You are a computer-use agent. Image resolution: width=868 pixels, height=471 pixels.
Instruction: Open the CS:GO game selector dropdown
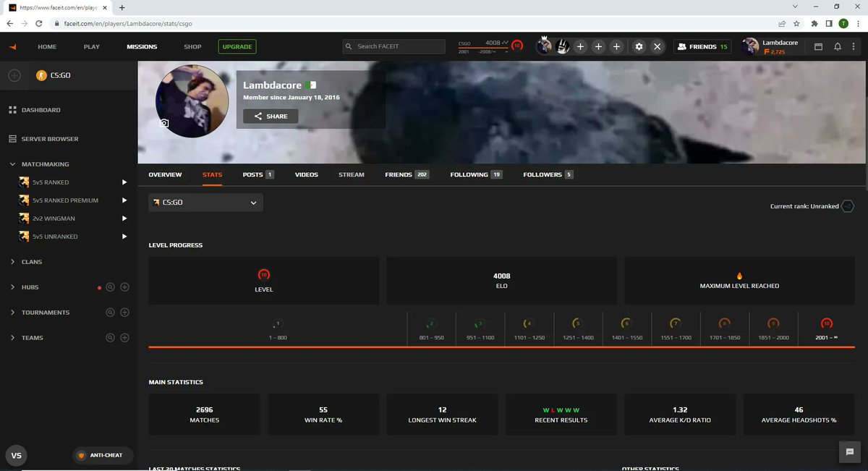click(206, 203)
